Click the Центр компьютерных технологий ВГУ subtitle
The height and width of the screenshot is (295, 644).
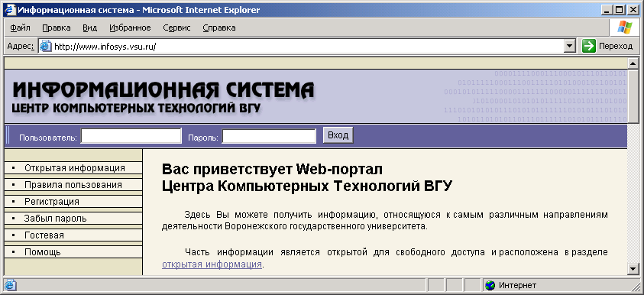[136, 109]
